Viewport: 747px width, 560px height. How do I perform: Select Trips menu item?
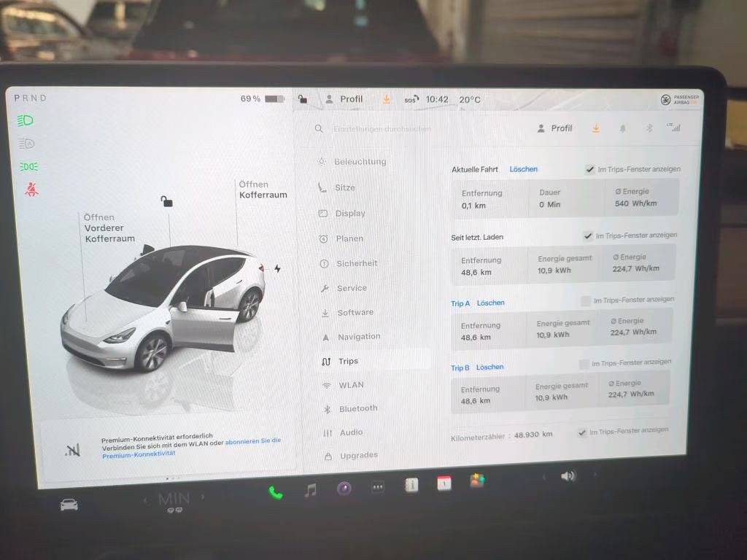point(373,361)
